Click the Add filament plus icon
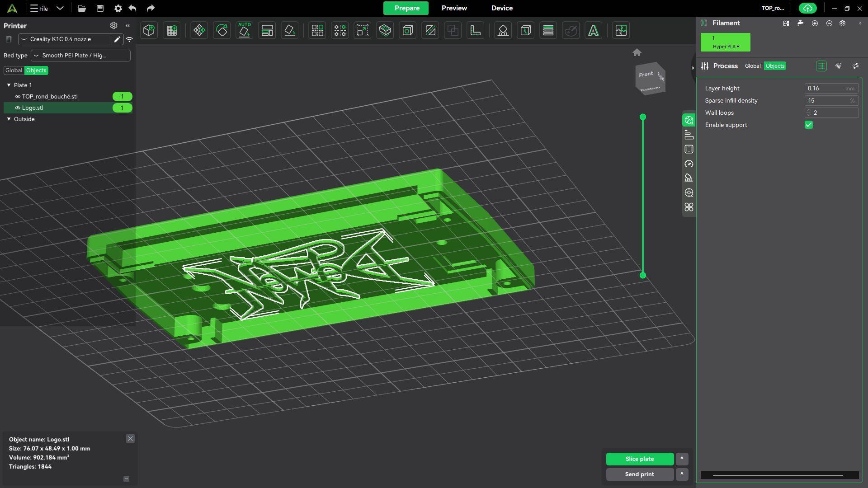The width and height of the screenshot is (868, 488). click(815, 23)
